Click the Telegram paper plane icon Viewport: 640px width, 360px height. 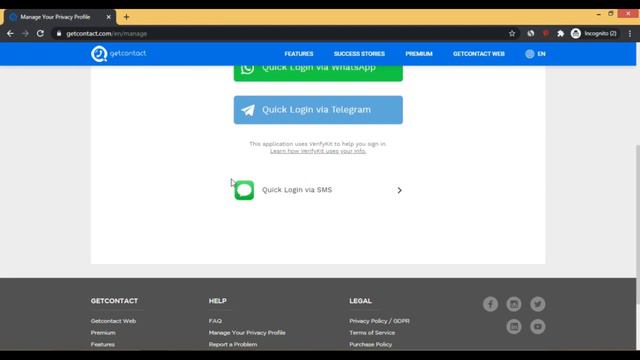pyautogui.click(x=248, y=110)
